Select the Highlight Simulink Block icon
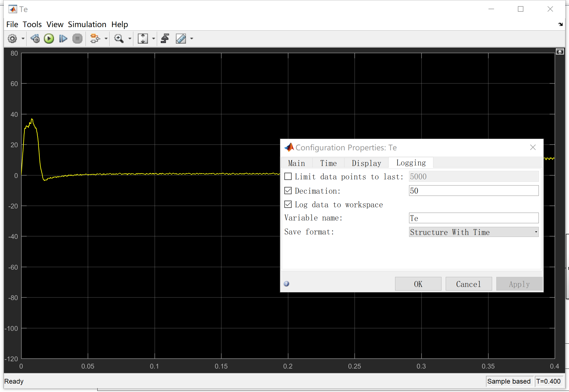This screenshot has width=569, height=392. [x=95, y=39]
